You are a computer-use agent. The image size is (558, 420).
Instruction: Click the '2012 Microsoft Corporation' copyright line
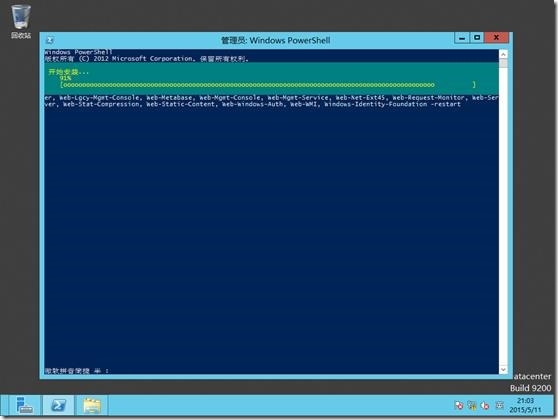tap(147, 59)
